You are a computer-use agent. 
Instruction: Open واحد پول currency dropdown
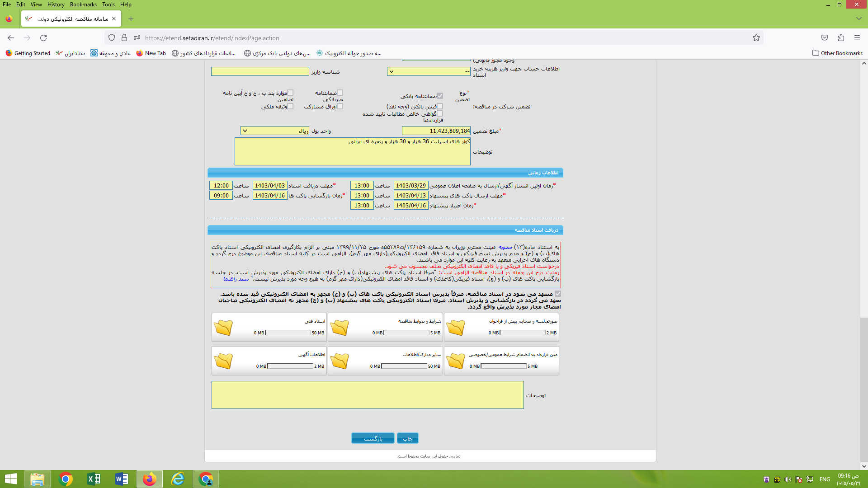coord(275,131)
